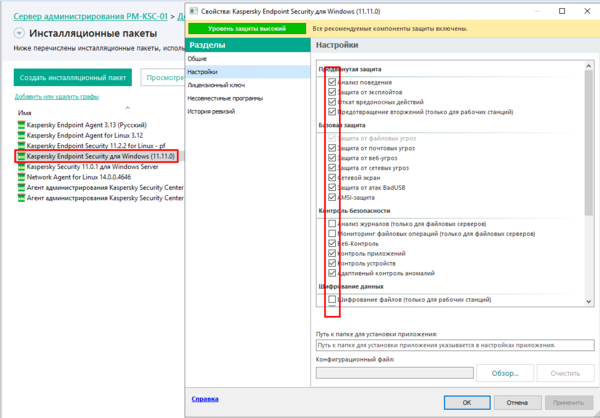Toggle Откат вредоносных действий checkbox
Image resolution: width=600 pixels, height=418 pixels.
(332, 102)
